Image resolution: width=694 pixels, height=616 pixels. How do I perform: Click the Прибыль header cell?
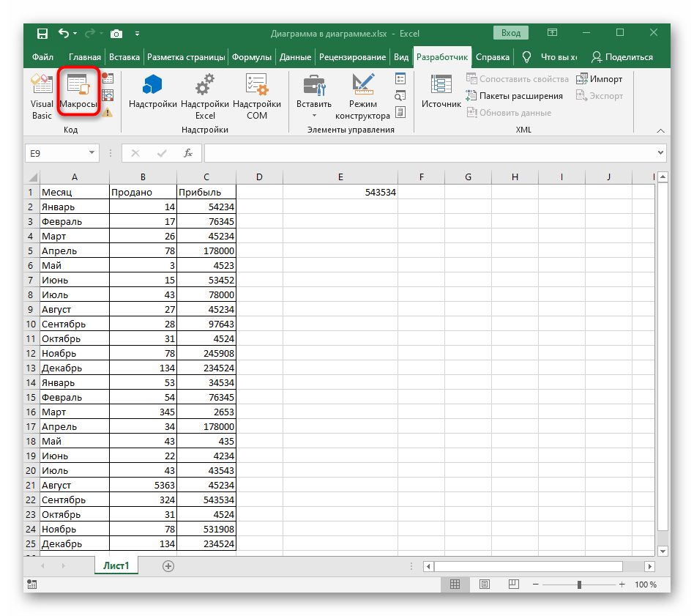(x=206, y=192)
